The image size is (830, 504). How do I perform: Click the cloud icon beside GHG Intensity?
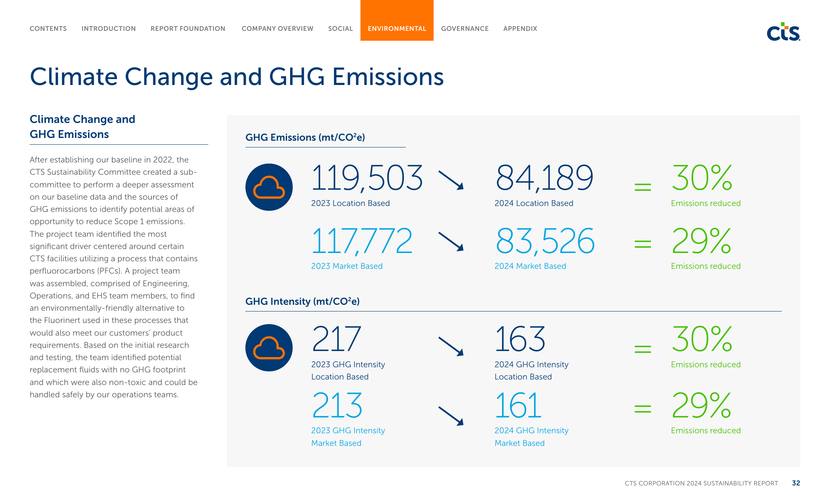(x=269, y=348)
